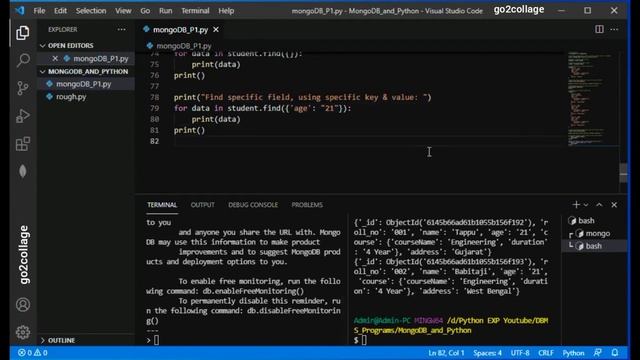Place cursor on empty line 82
Image resolution: width=640 pixels, height=360 pixels.
click(367, 141)
